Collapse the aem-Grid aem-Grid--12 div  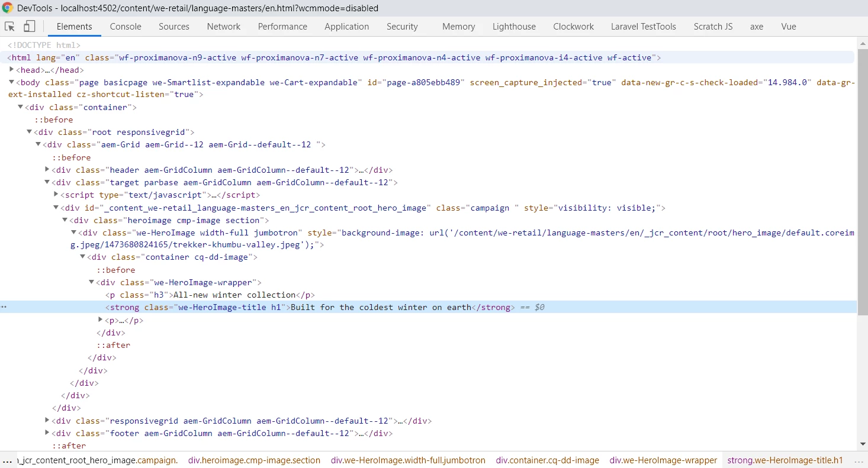pos(38,144)
